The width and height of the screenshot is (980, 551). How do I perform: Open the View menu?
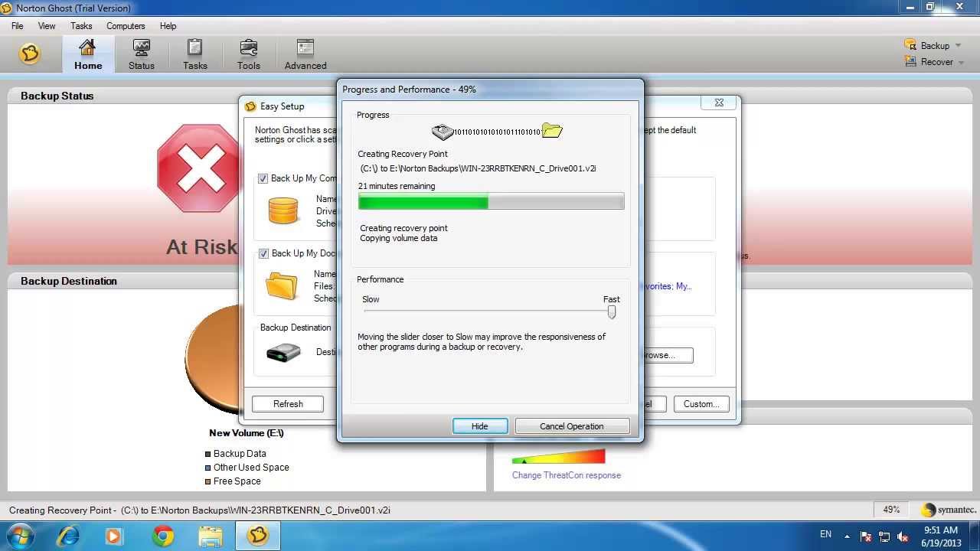coord(47,26)
